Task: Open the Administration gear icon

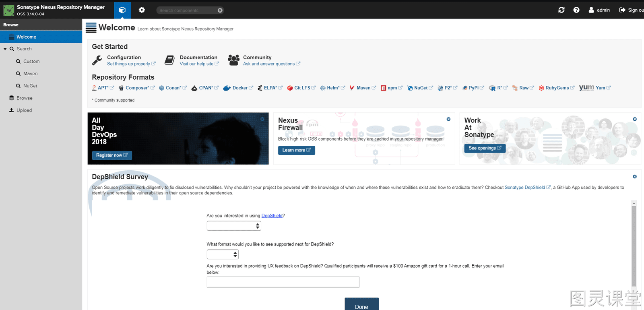Action: (142, 10)
